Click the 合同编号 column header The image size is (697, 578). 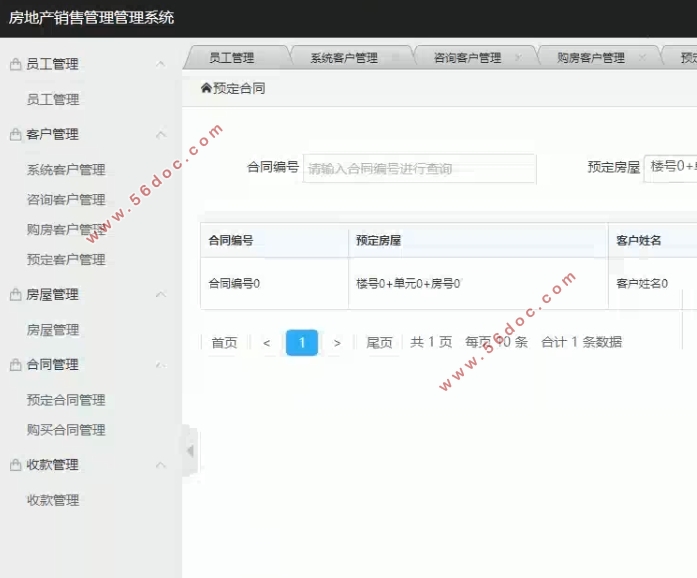274,241
